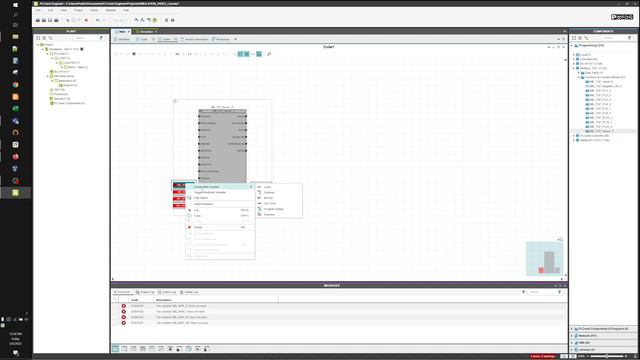Viewport: 640px width, 360px height.
Task: Click the last icon in the main toolbar
Action: [173, 20]
